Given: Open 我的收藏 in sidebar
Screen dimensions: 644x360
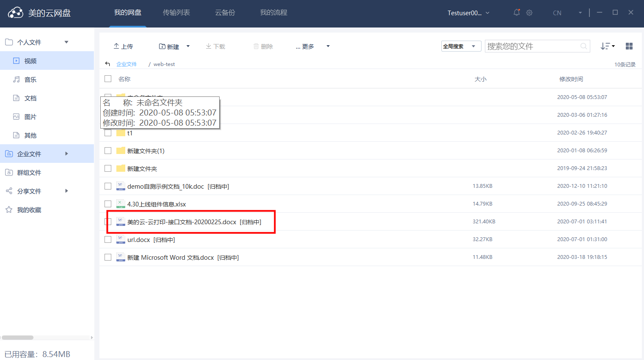Looking at the screenshot, I should pos(47,209).
